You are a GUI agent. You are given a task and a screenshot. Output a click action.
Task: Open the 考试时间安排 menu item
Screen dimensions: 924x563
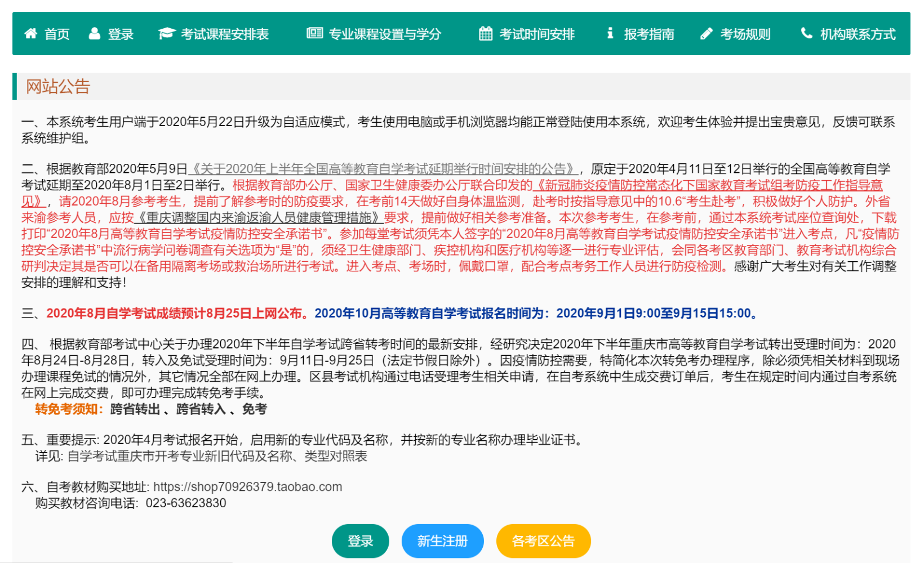point(536,34)
